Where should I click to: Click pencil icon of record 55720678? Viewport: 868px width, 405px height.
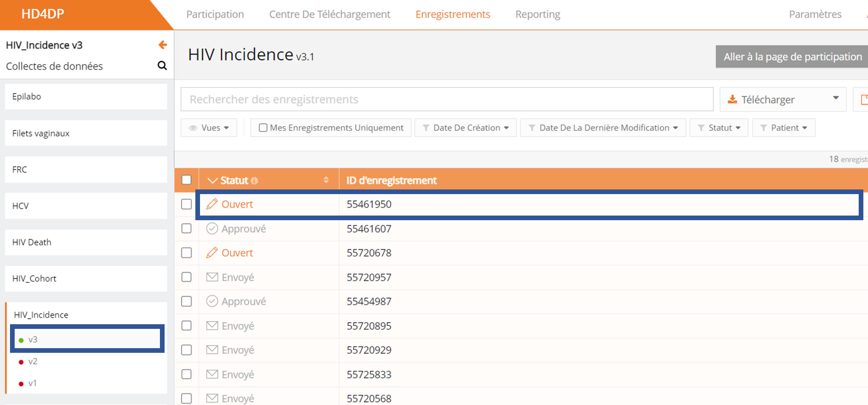pyautogui.click(x=212, y=252)
